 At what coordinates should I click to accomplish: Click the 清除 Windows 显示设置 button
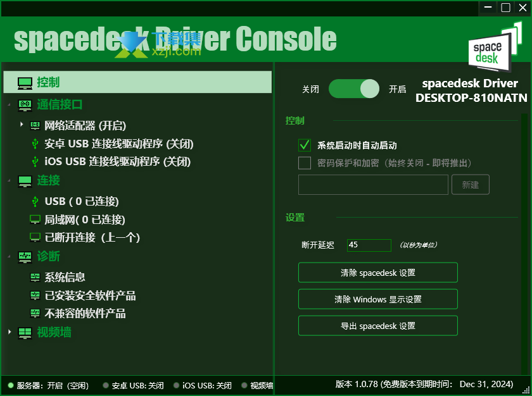click(378, 299)
